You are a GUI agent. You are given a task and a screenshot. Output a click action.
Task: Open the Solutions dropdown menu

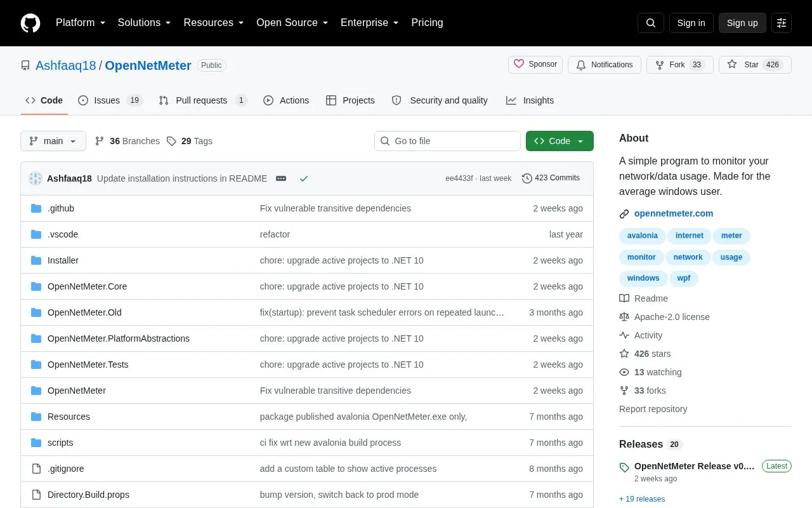point(145,23)
